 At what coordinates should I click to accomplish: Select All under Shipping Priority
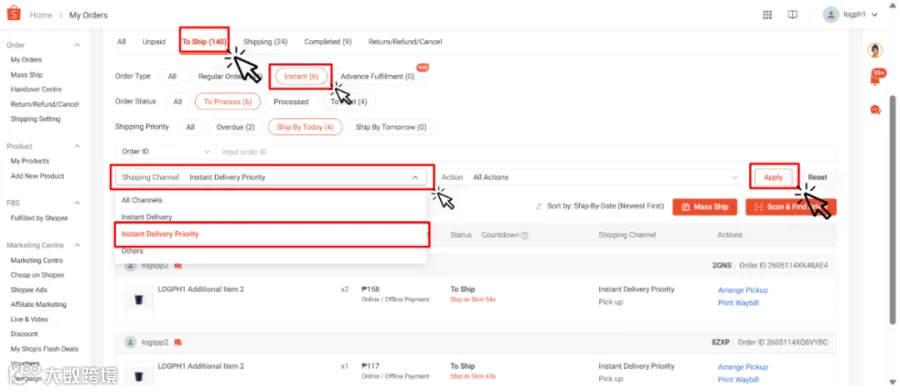(190, 127)
